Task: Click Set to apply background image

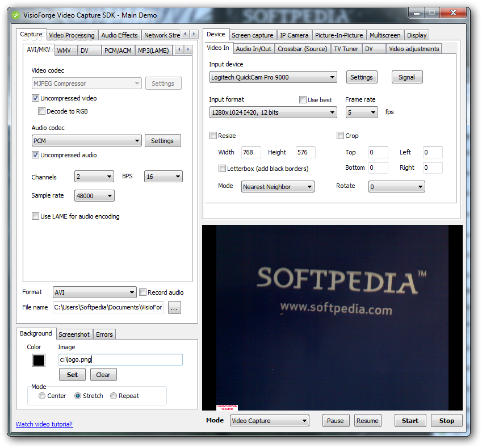Action: point(72,375)
